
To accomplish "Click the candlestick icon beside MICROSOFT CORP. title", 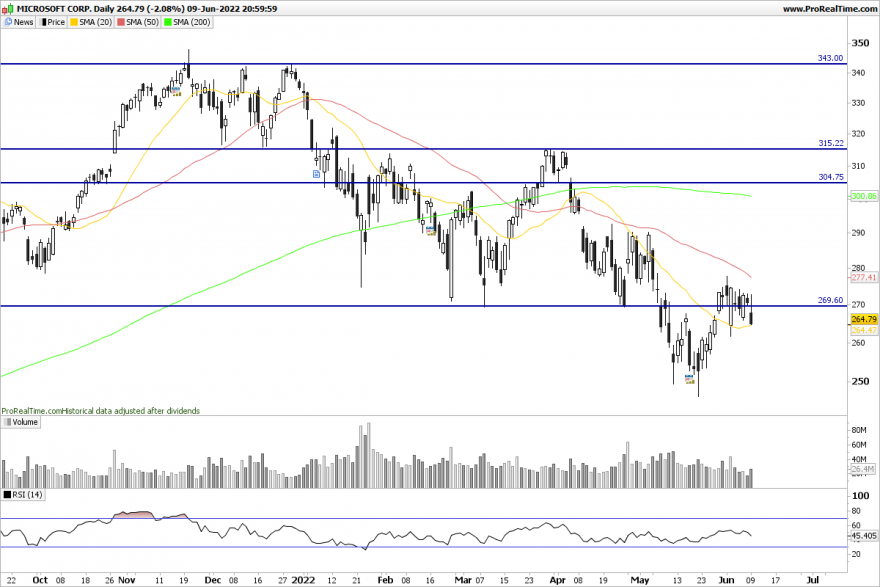I will (x=8, y=8).
